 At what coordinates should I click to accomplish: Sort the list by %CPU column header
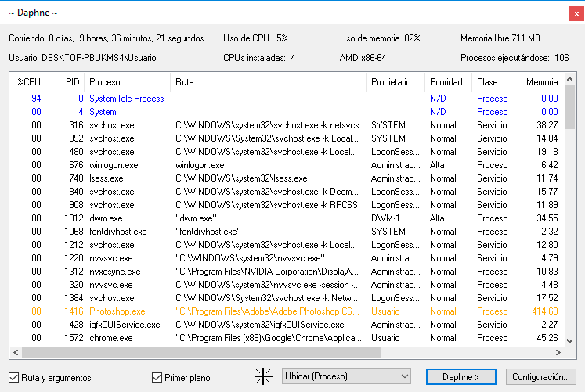coord(27,82)
